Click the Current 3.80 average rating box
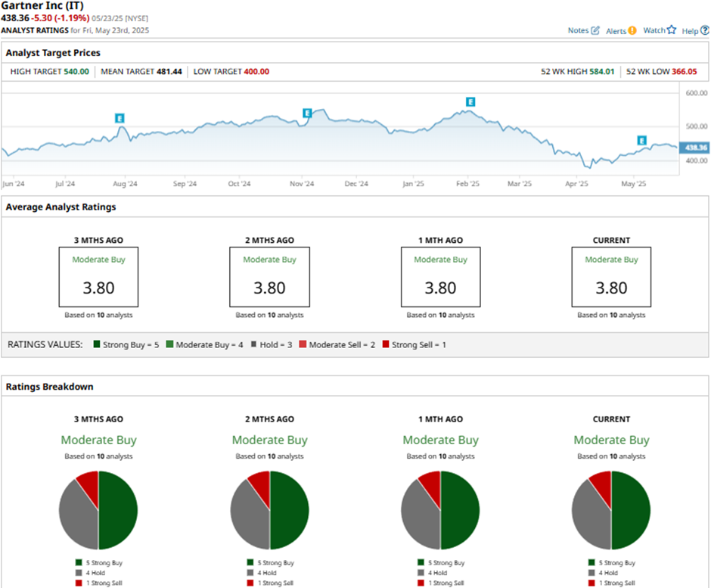 [x=611, y=276]
